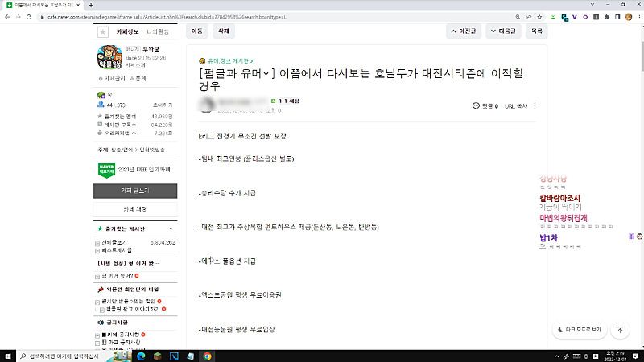Click the scroll-to-top arrow button
Viewport: 644px width, 362px height.
(620, 330)
